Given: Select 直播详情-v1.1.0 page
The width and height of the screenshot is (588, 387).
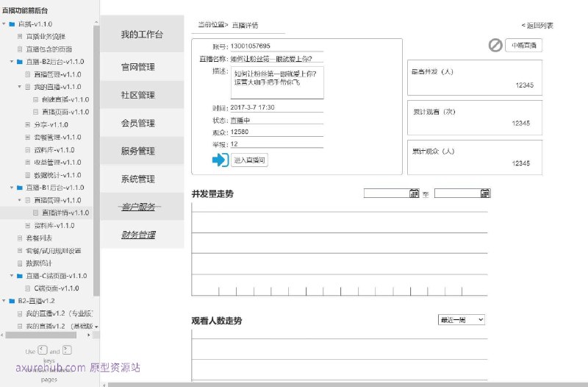Looking at the screenshot, I should 65,213.
